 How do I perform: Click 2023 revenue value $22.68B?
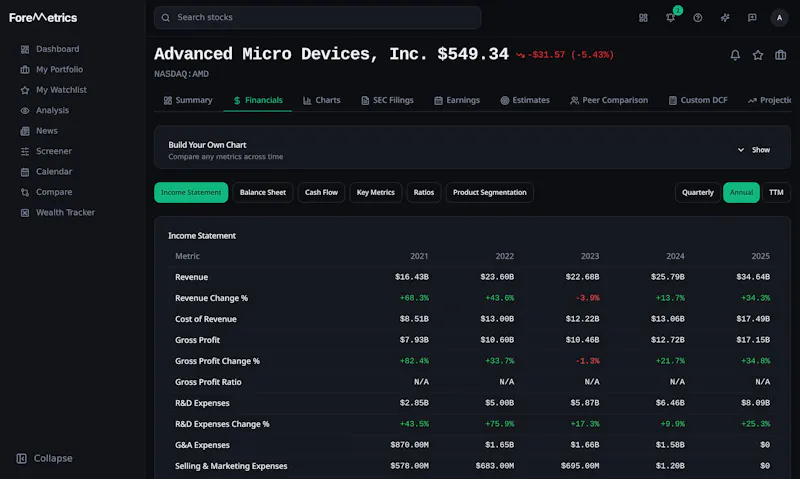582,277
